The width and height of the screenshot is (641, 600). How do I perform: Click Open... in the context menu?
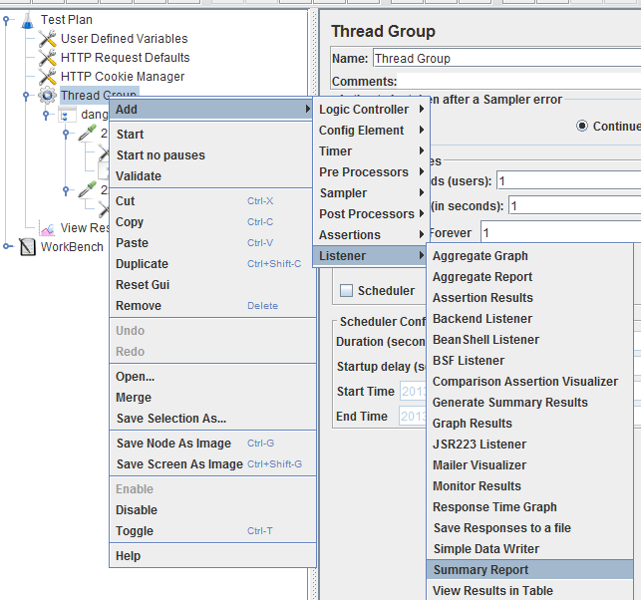[x=213, y=376]
